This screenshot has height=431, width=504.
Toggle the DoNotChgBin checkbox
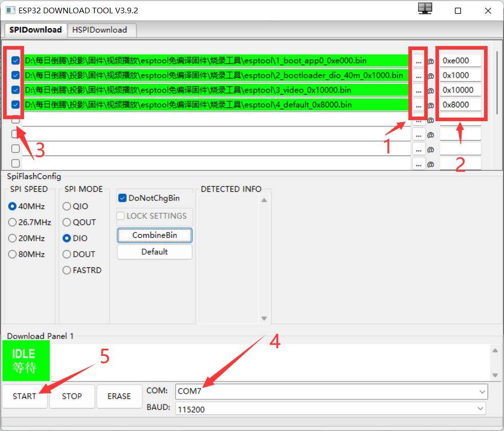click(149, 198)
